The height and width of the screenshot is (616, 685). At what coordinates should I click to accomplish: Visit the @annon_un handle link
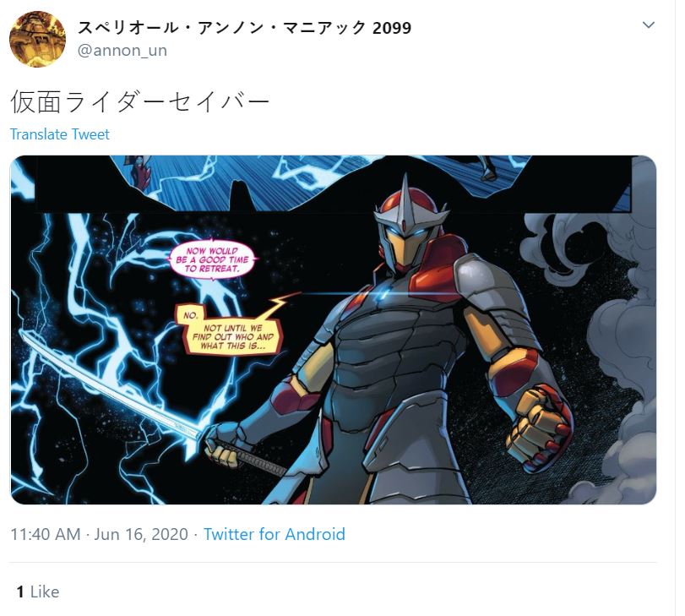(122, 50)
